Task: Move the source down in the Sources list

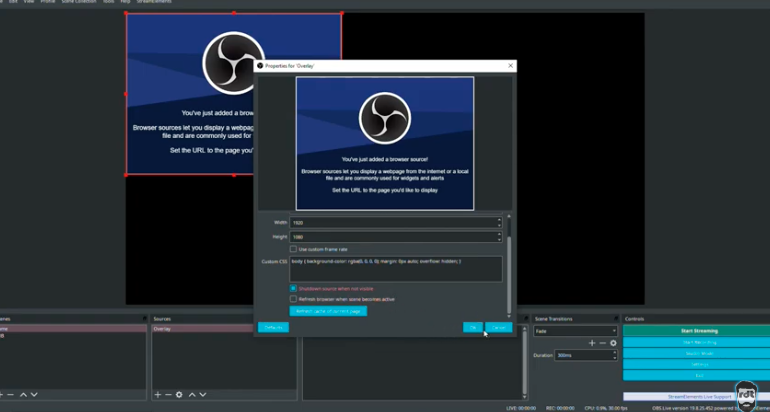Action: [203, 395]
